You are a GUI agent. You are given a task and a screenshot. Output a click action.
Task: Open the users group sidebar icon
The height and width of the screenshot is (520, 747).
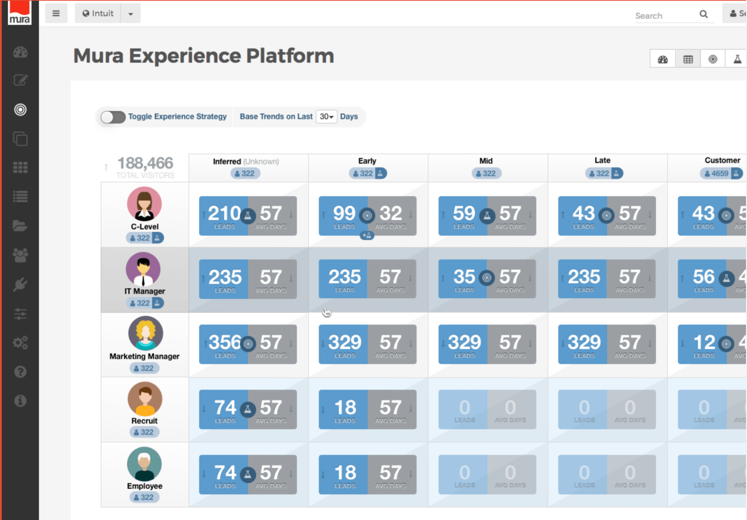coord(20,255)
